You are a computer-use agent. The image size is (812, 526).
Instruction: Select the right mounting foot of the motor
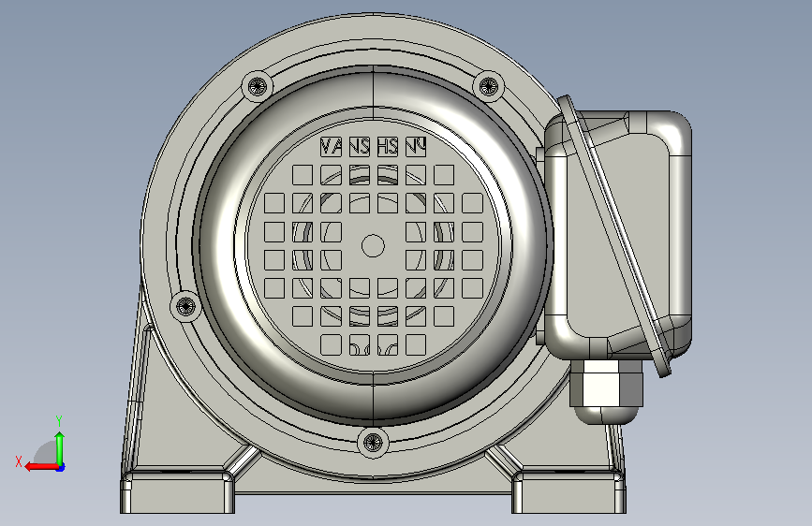pos(569,491)
